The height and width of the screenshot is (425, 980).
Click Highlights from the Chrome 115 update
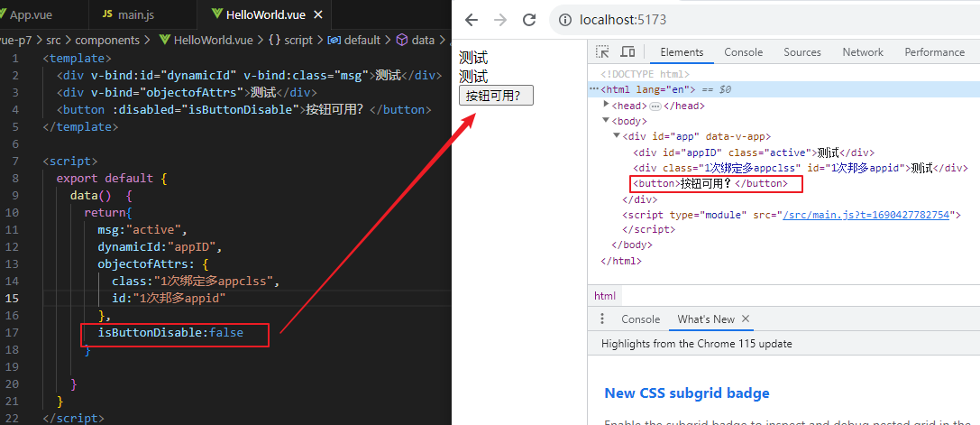pyautogui.click(x=696, y=344)
